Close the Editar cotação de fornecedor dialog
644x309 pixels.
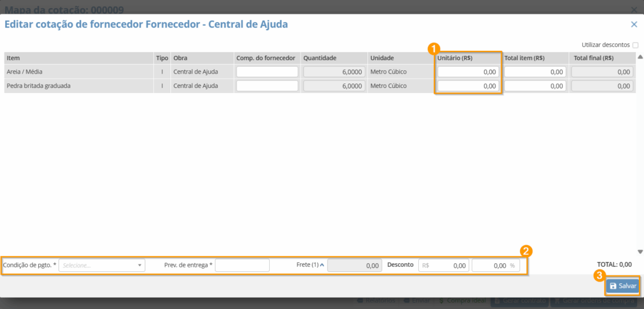pos(634,24)
